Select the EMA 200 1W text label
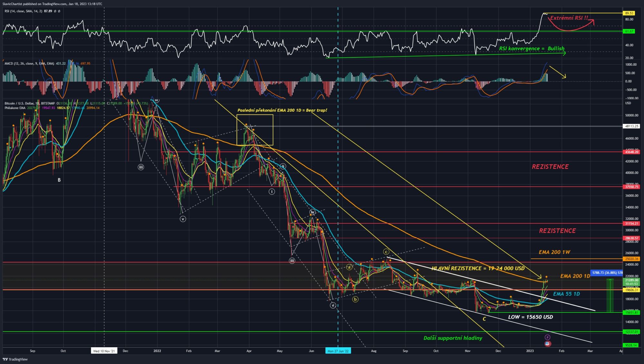The width and height of the screenshot is (644, 364). click(554, 252)
